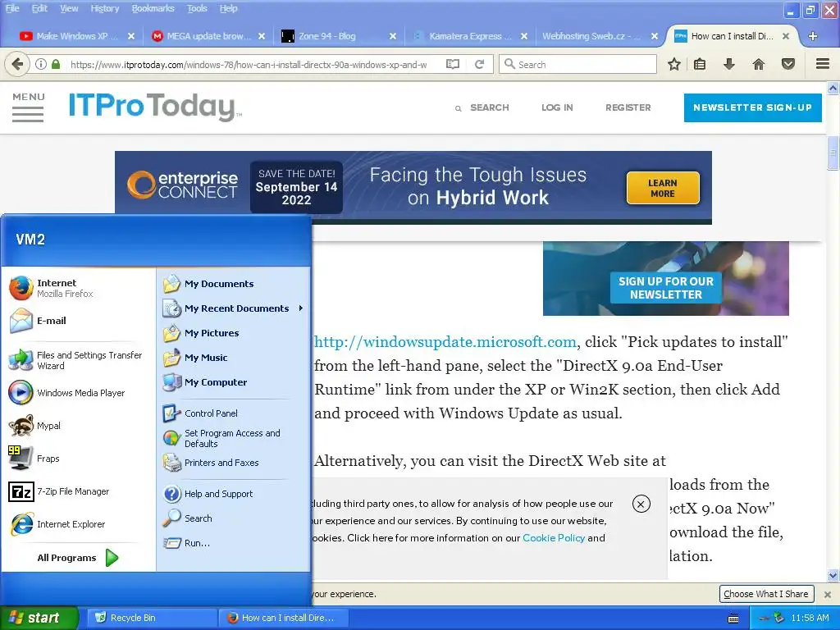Open Printers and Faxes
Image resolution: width=840 pixels, height=630 pixels.
[x=234, y=463]
